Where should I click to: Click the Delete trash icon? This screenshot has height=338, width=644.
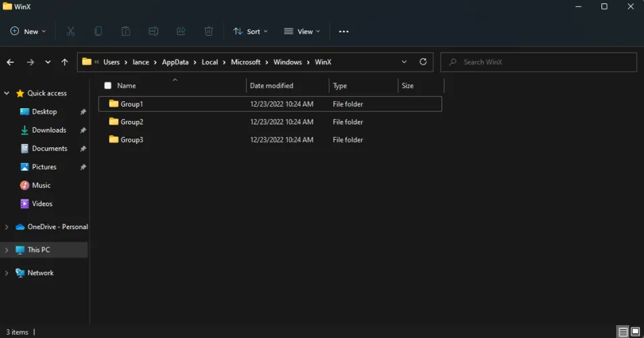click(209, 32)
